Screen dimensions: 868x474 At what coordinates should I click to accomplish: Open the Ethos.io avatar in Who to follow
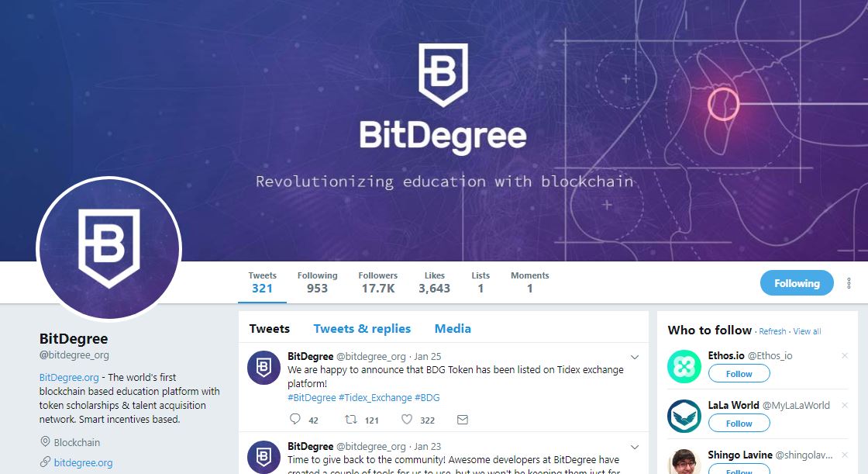pos(684,366)
